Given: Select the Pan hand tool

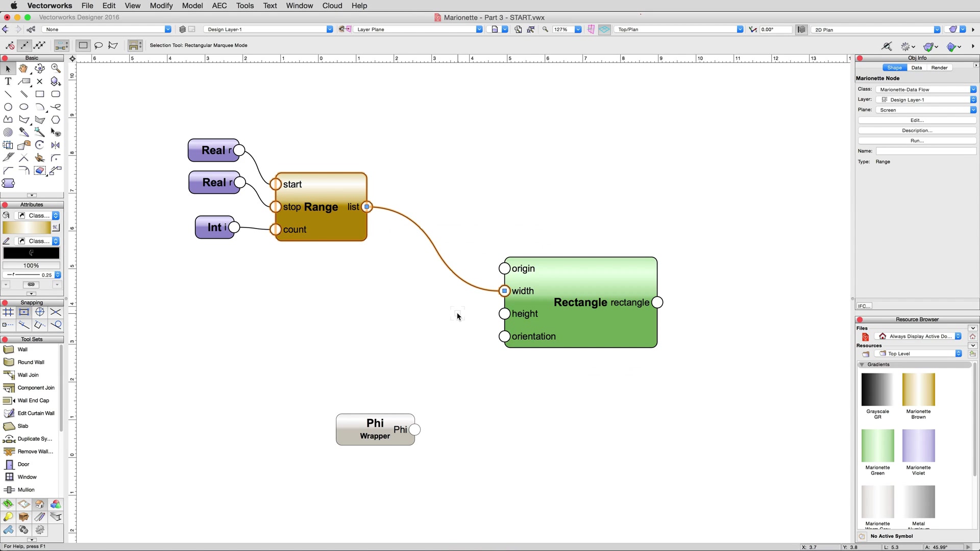Looking at the screenshot, I should [23, 68].
